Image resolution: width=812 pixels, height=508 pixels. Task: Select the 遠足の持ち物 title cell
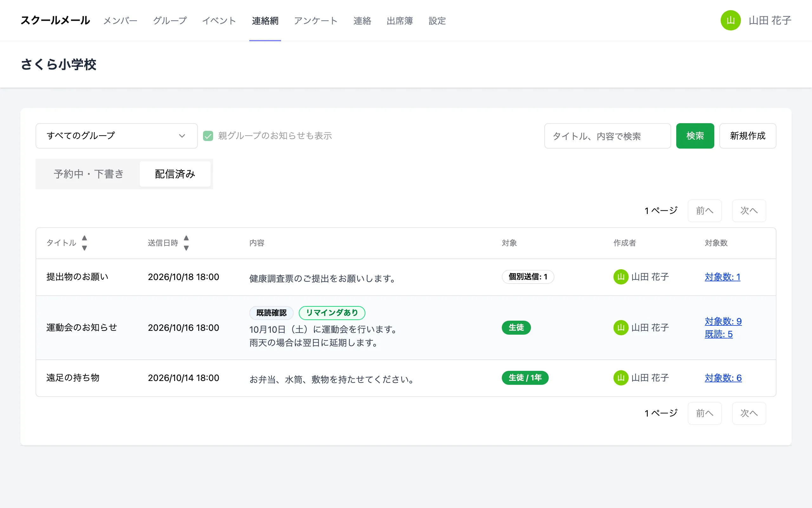(x=73, y=378)
